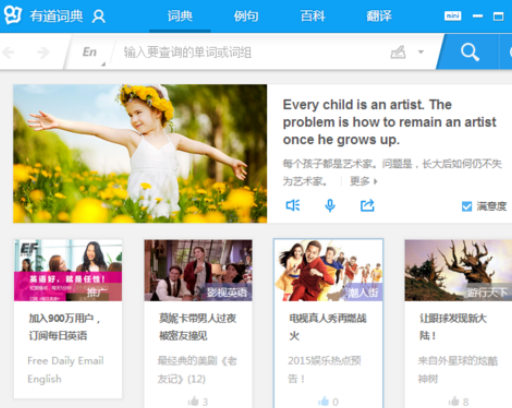Open the dropdown arrow beside handwriting icon
This screenshot has height=408, width=512.
(x=421, y=52)
